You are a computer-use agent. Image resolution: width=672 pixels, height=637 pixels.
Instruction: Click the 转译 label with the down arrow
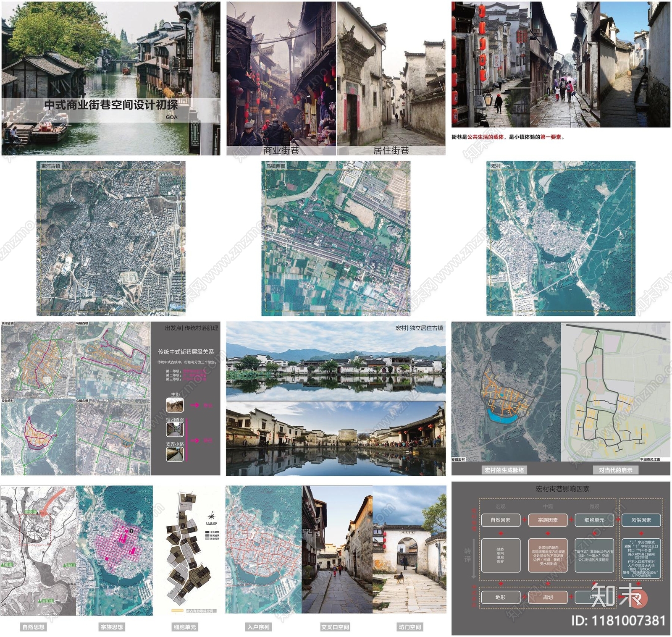pos(467,555)
